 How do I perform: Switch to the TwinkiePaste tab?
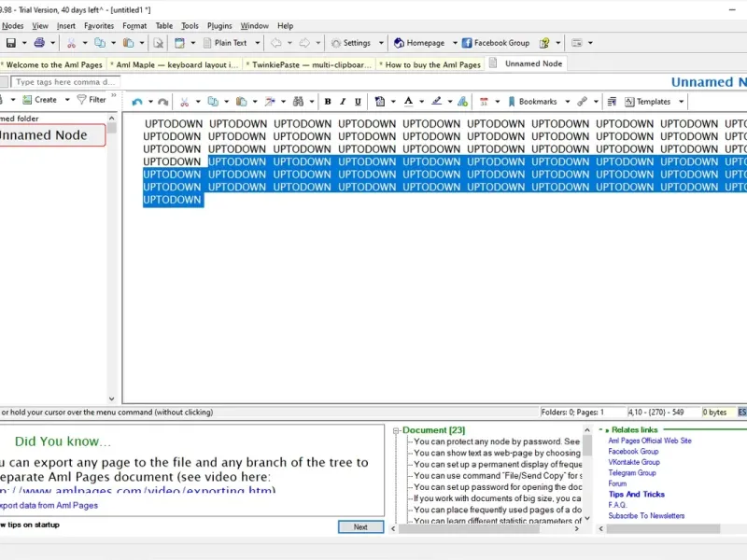pyautogui.click(x=310, y=64)
